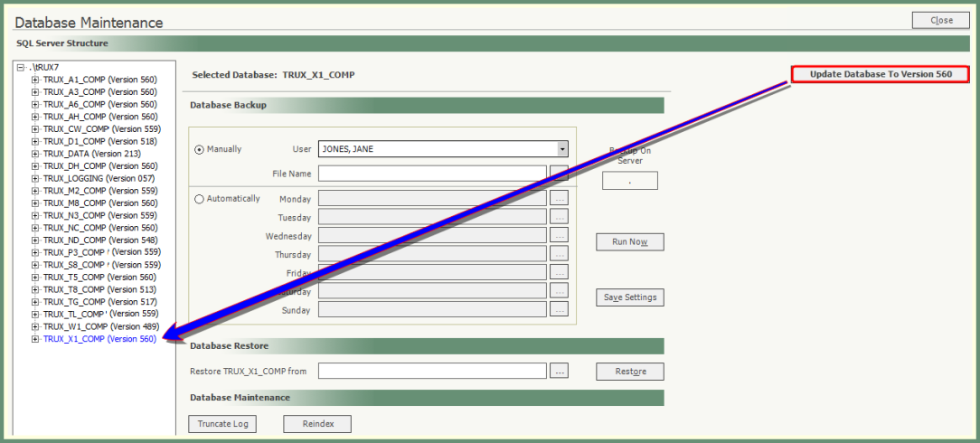The height and width of the screenshot is (443, 980).
Task: Open the User dropdown showing JONES, JANE
Action: (x=562, y=149)
